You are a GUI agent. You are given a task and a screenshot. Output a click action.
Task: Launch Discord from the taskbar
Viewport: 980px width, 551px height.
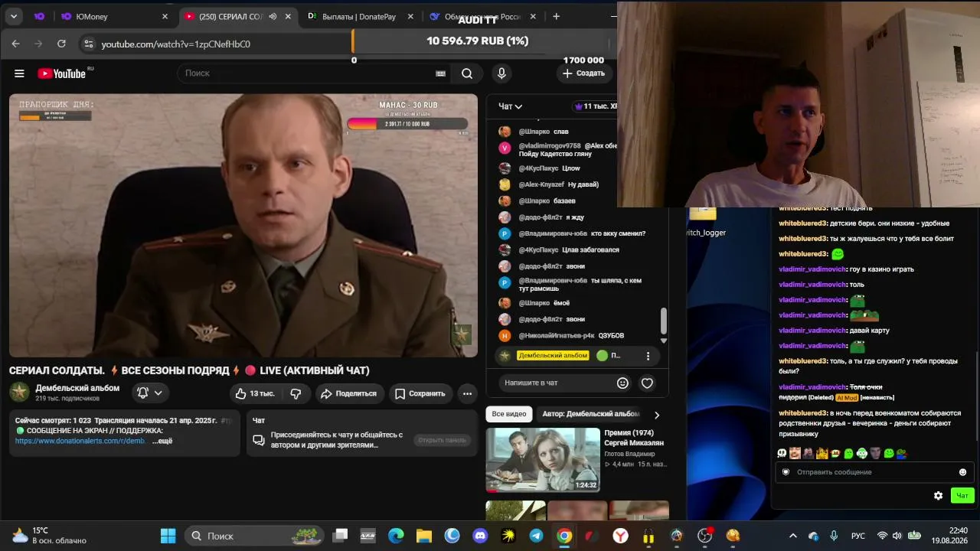click(480, 536)
